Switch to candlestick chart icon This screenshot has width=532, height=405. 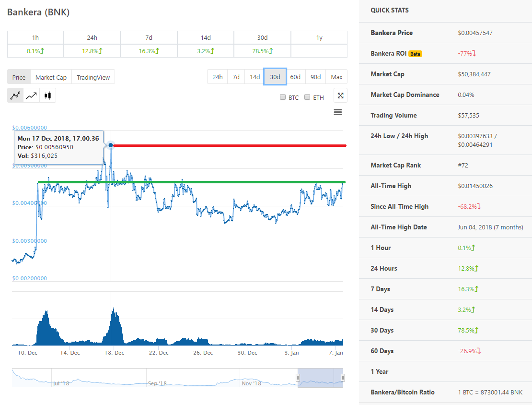pyautogui.click(x=48, y=95)
